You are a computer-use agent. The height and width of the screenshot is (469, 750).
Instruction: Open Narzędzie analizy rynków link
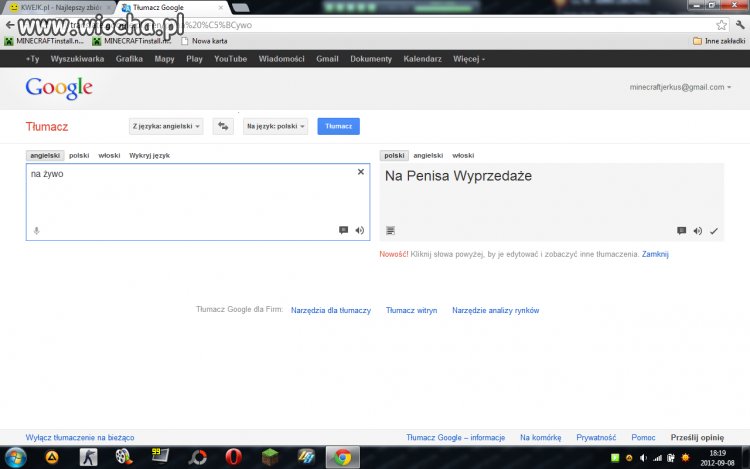click(x=496, y=310)
